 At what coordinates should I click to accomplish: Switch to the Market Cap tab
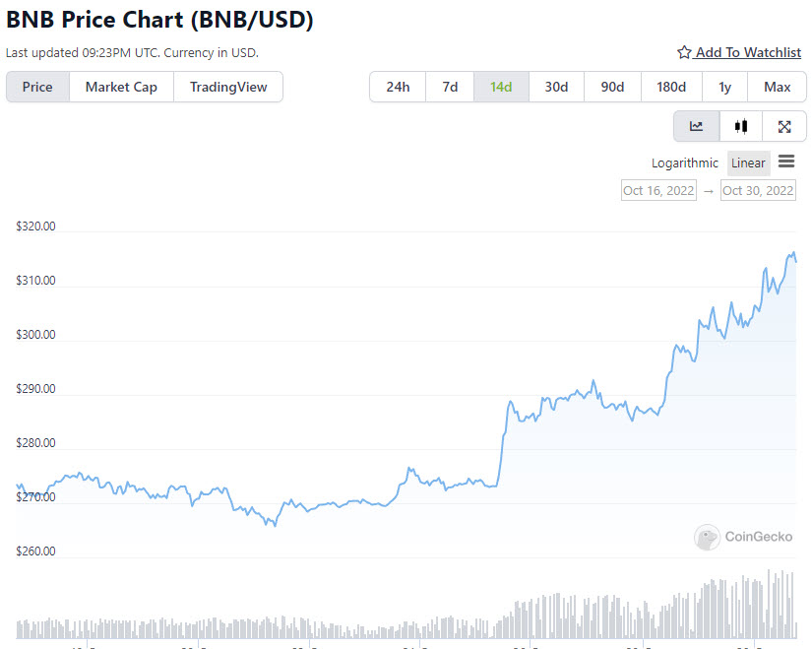tap(121, 87)
